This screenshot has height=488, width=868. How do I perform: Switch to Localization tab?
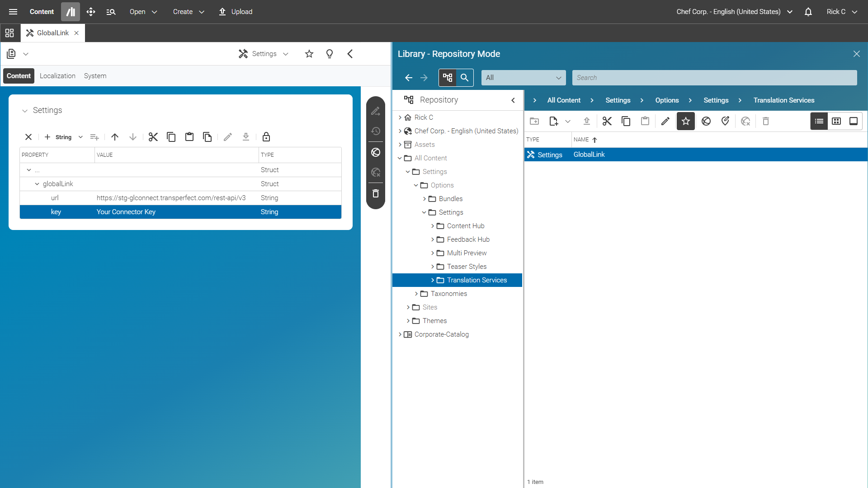click(x=57, y=76)
